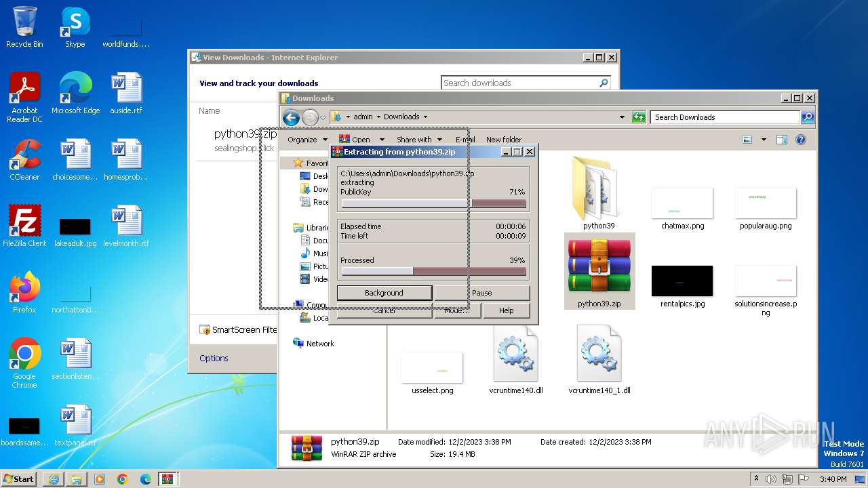Open Options link in View Downloads window
Screen dimensions: 868x488
click(214, 358)
